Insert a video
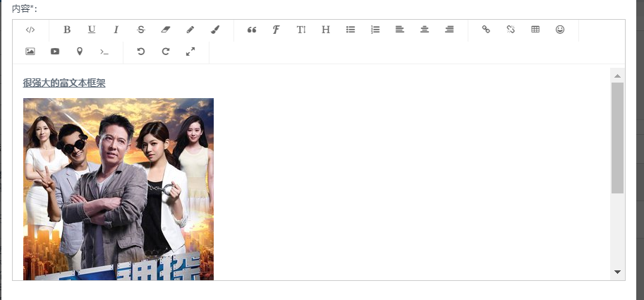The height and width of the screenshot is (300, 644). 54,52
